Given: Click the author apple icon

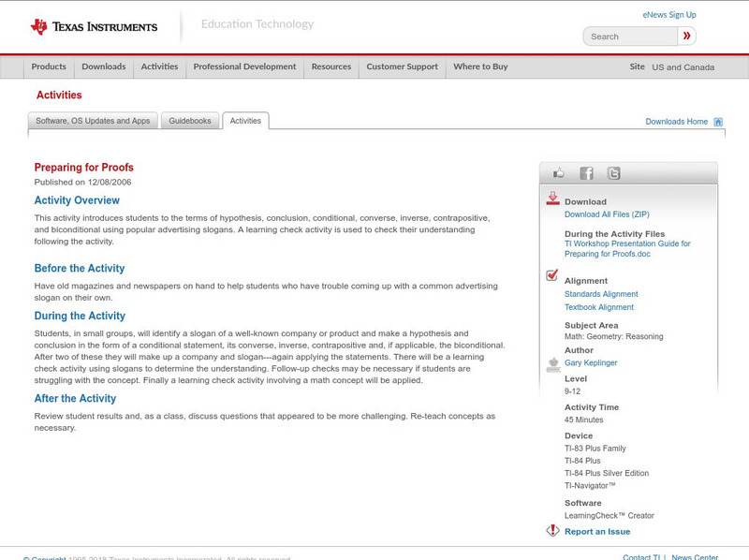Looking at the screenshot, I should (553, 364).
